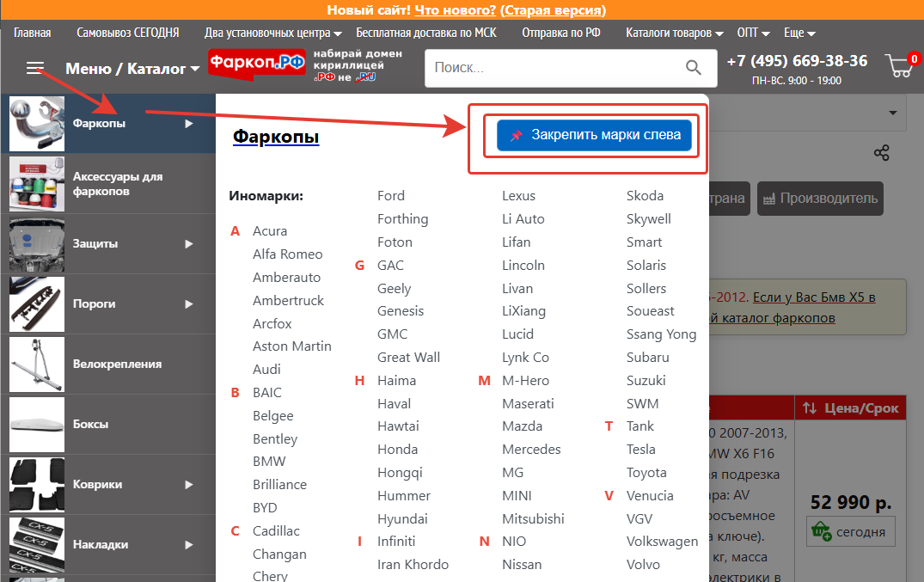Select the Subaru brand
Screen dimensions: 924x582
click(x=647, y=358)
